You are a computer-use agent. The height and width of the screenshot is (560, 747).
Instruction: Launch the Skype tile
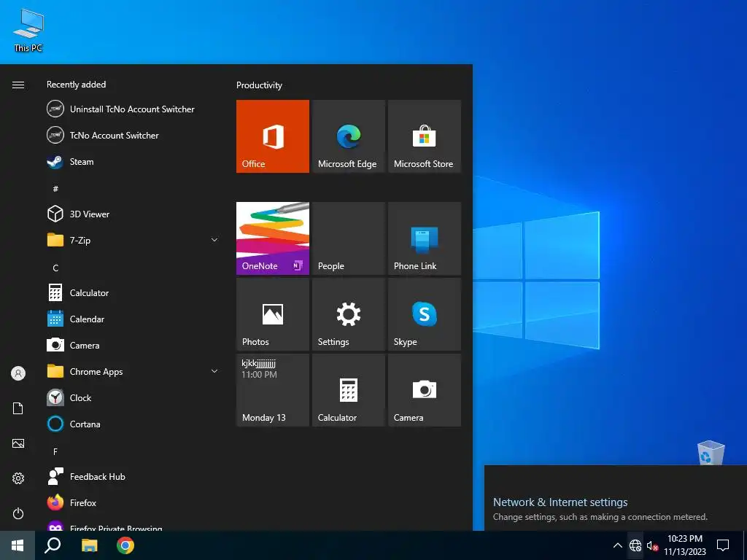[425, 314]
